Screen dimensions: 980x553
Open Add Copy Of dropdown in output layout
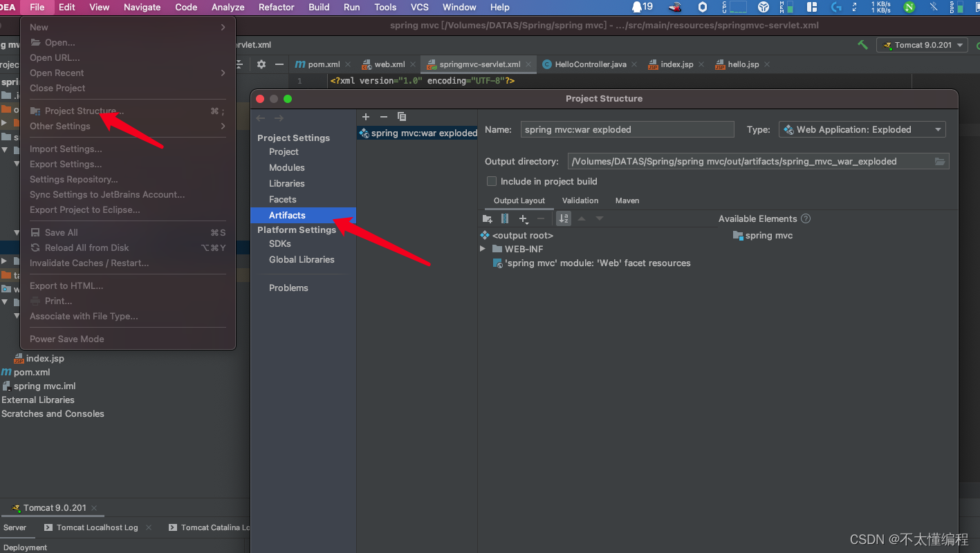[x=524, y=219]
